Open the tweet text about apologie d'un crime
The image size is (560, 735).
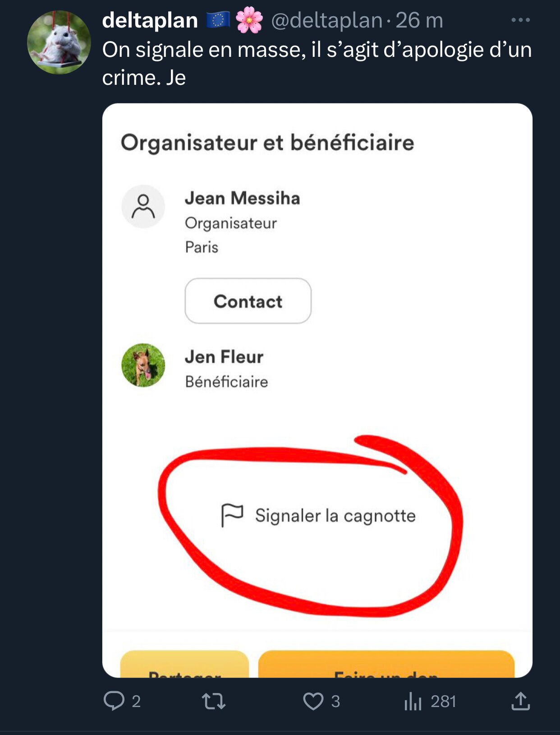tap(317, 63)
